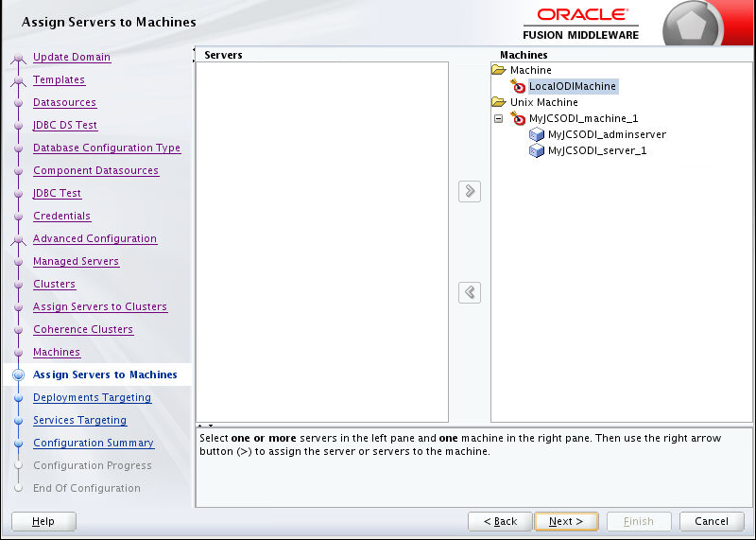Open the Clusters step
Image resolution: width=756 pixels, height=540 pixels.
point(54,284)
